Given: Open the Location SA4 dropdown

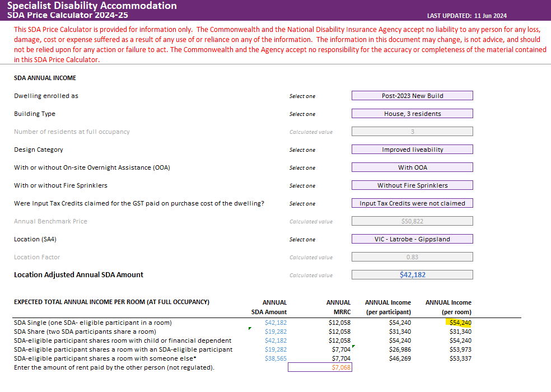Looking at the screenshot, I should click(412, 239).
